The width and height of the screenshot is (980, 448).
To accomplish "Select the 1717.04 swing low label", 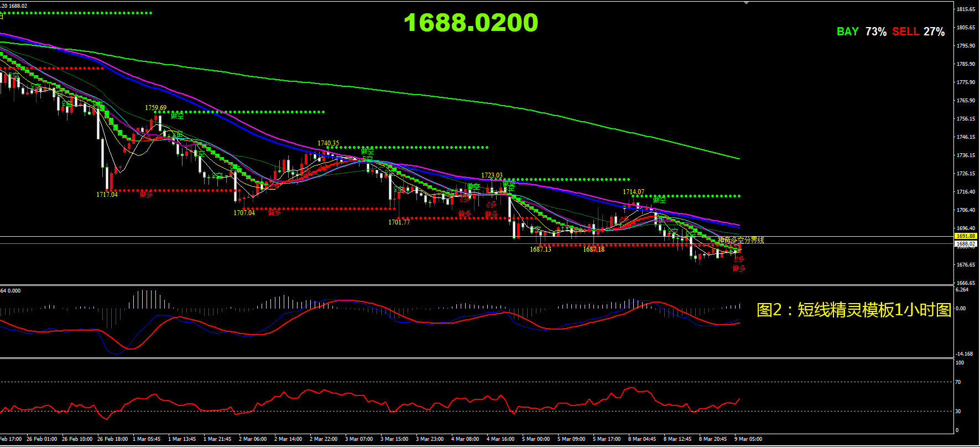I will tap(107, 194).
